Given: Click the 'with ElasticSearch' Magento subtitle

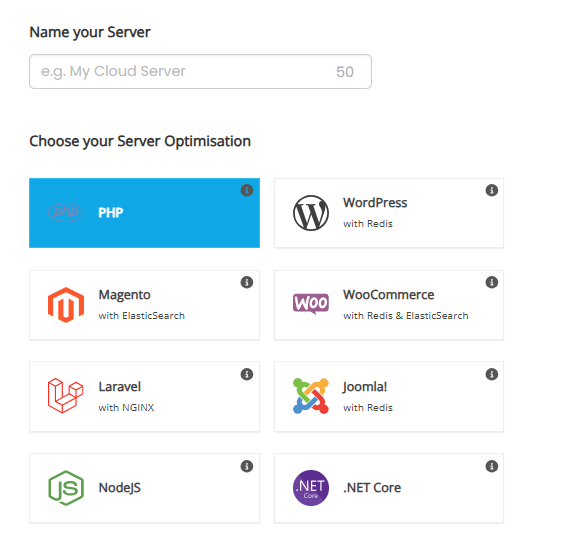Looking at the screenshot, I should (141, 316).
